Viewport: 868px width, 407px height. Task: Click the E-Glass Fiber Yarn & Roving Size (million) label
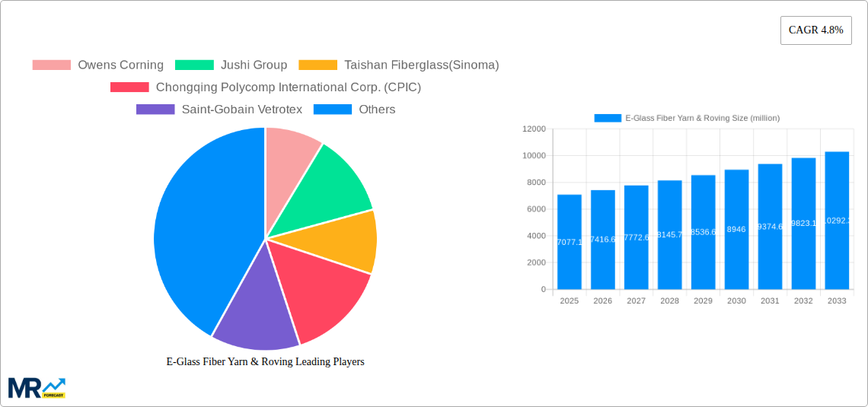703,118
